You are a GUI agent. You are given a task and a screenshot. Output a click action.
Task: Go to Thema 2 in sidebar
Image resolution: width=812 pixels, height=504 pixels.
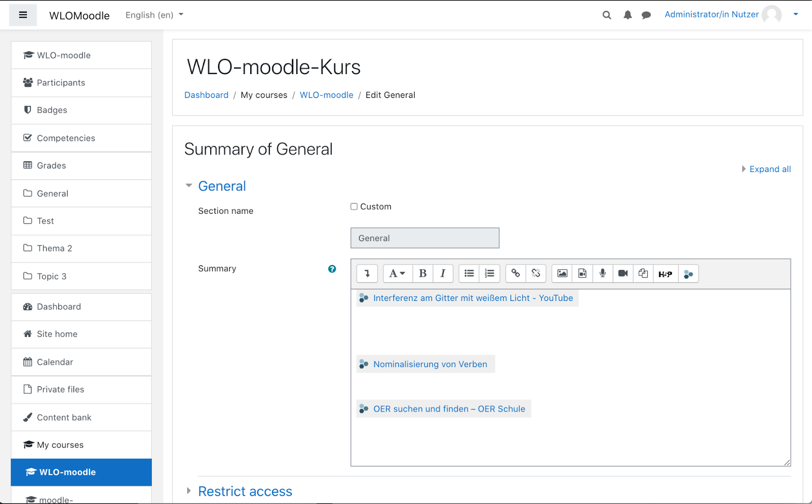(81, 248)
